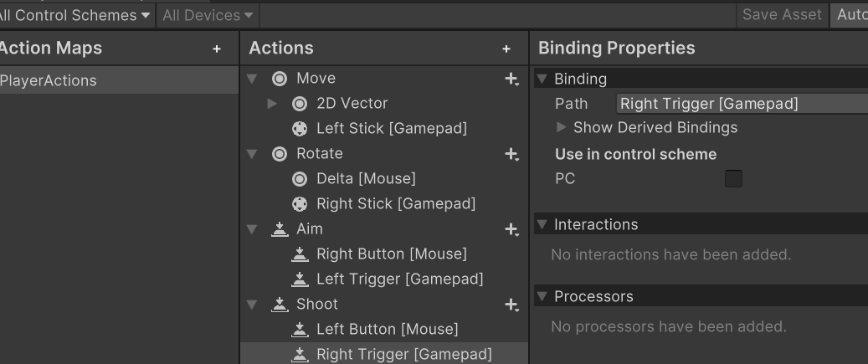Expand Show Derived Bindings

[x=561, y=128]
